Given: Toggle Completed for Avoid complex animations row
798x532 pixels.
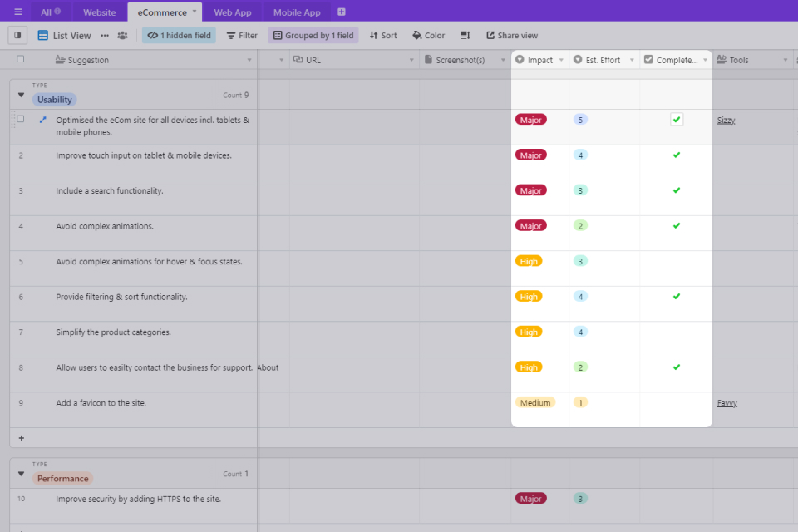Looking at the screenshot, I should 677,225.
